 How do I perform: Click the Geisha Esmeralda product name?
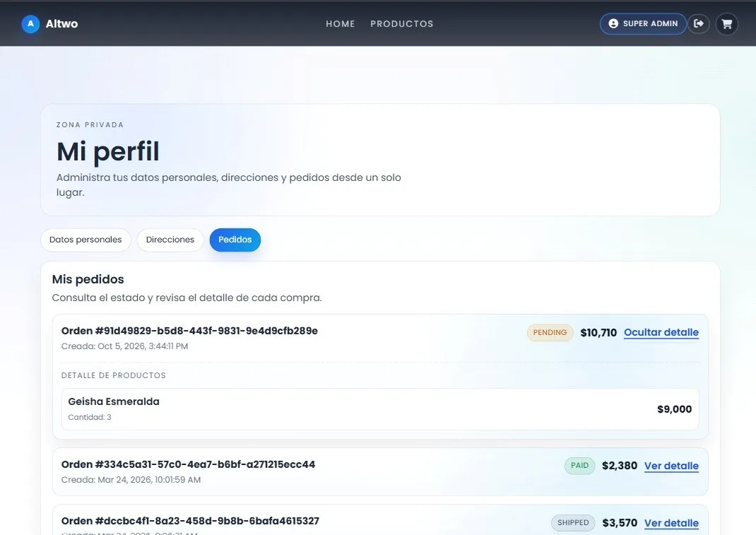click(114, 401)
